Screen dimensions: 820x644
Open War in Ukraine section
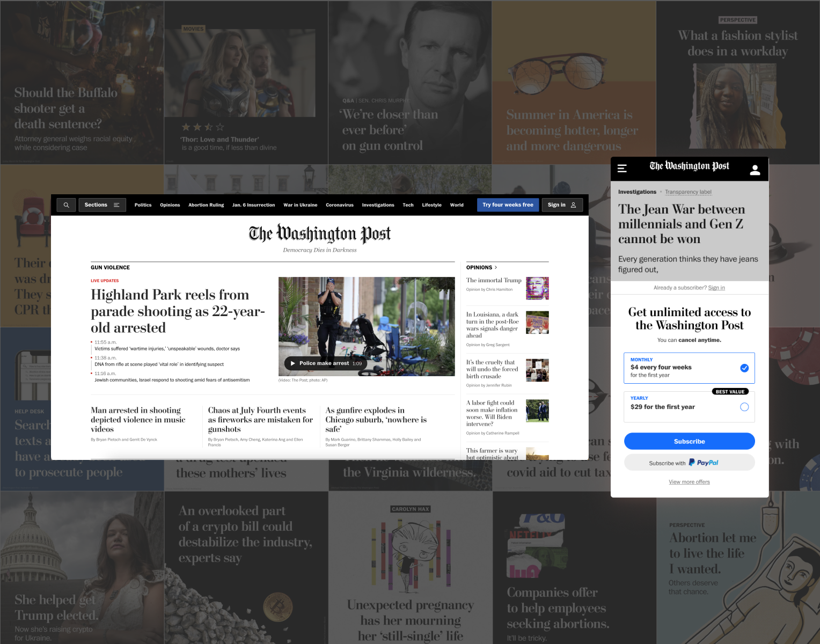point(301,205)
